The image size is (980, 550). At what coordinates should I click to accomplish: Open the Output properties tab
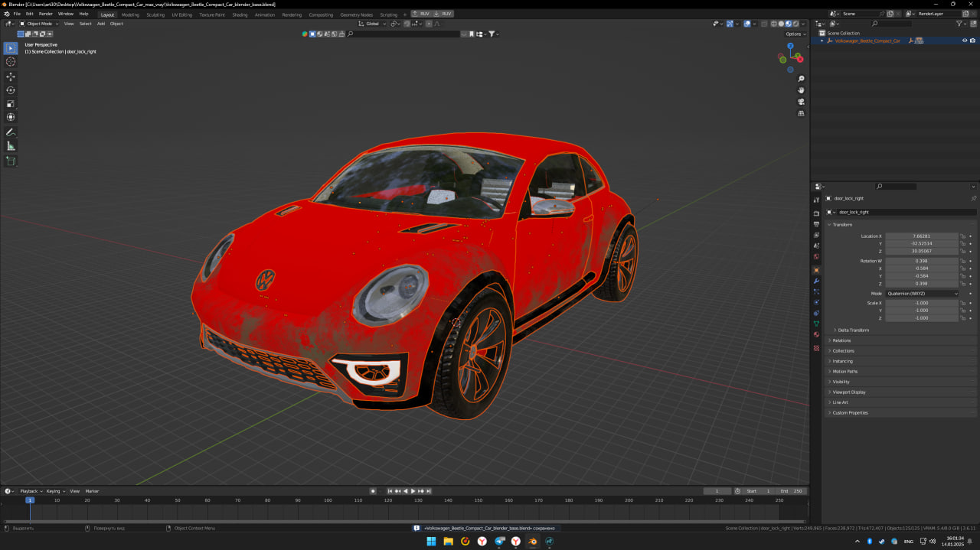(x=816, y=224)
